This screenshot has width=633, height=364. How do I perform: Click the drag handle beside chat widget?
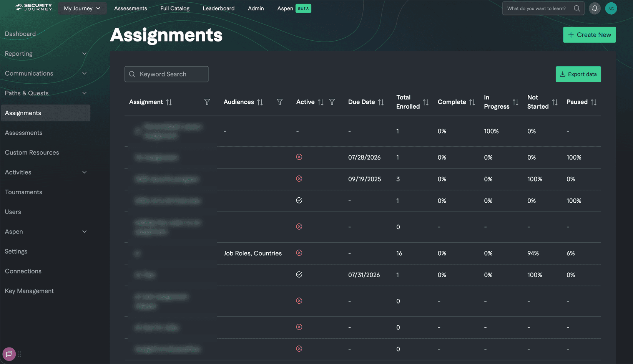click(19, 354)
